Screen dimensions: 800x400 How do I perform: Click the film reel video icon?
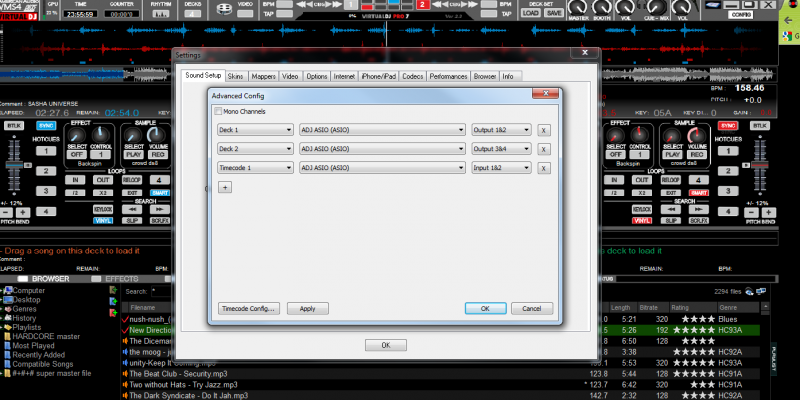point(224,9)
